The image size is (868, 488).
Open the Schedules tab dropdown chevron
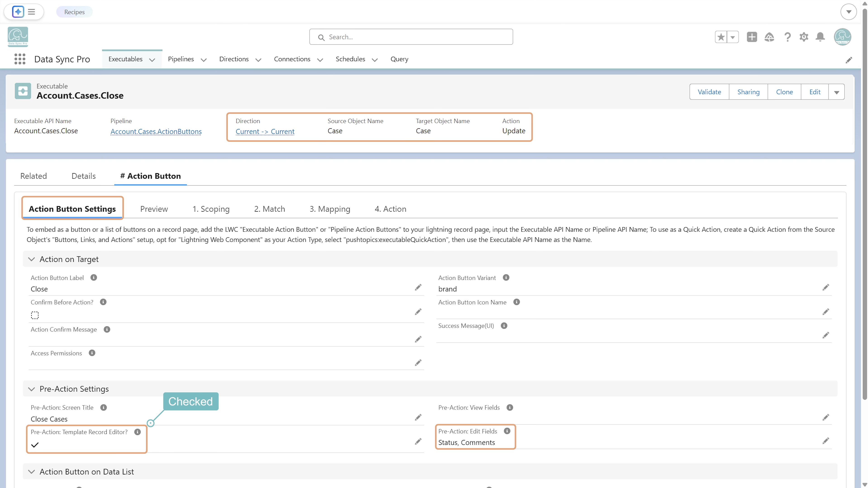coord(375,60)
